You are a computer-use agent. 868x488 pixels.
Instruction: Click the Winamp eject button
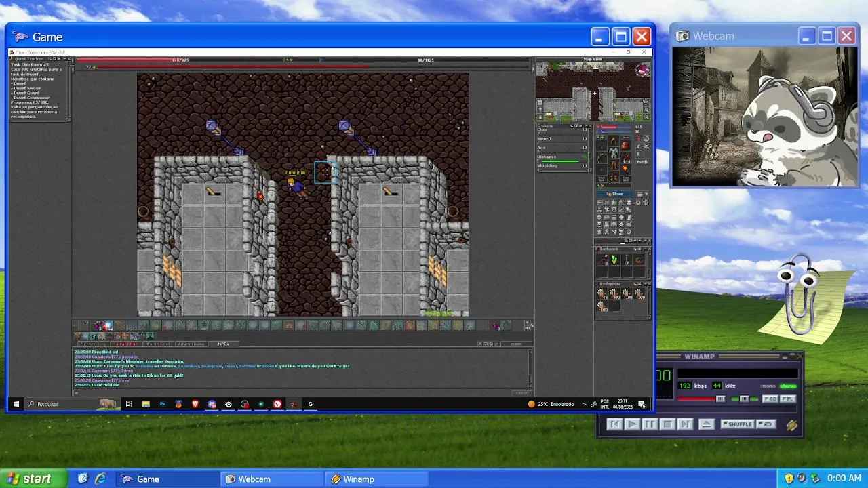[x=706, y=424]
